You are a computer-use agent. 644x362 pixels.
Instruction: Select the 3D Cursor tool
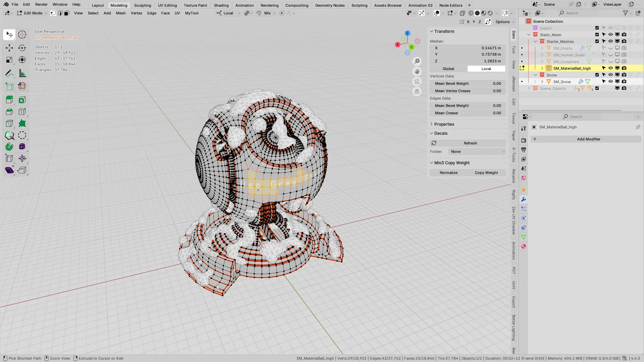click(22, 35)
